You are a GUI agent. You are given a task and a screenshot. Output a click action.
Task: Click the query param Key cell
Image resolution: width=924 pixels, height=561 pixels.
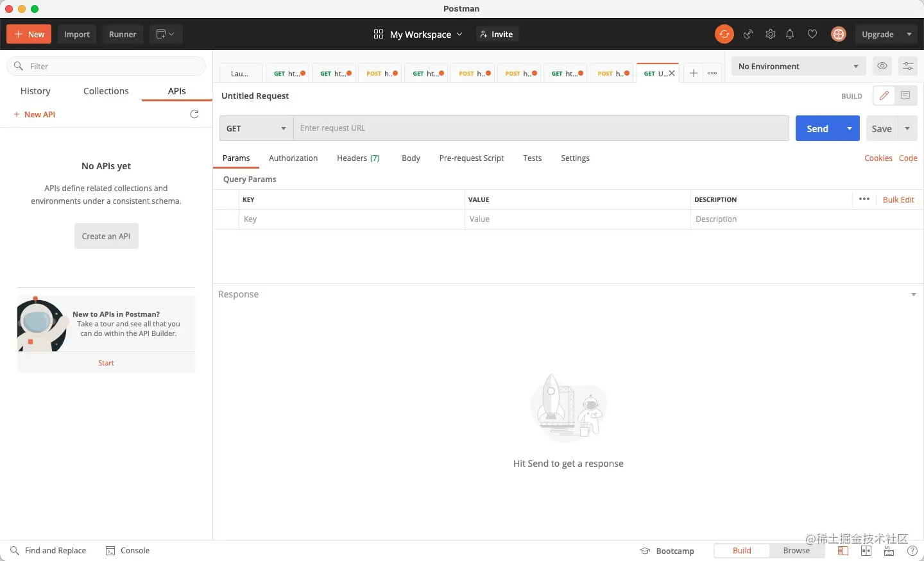coord(352,219)
